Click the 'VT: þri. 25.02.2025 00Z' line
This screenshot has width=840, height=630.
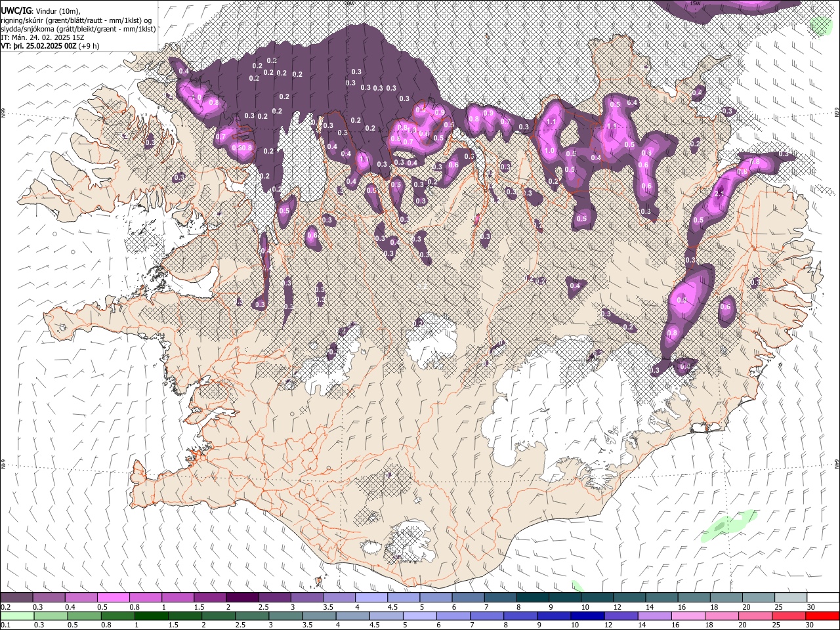(x=39, y=46)
